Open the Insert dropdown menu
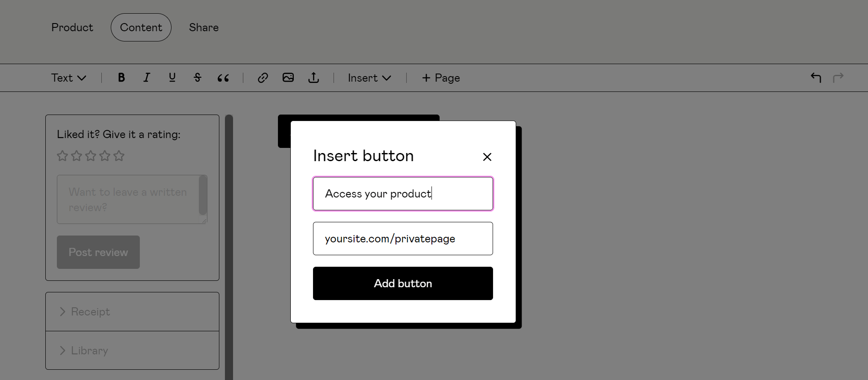This screenshot has height=380, width=868. tap(369, 78)
